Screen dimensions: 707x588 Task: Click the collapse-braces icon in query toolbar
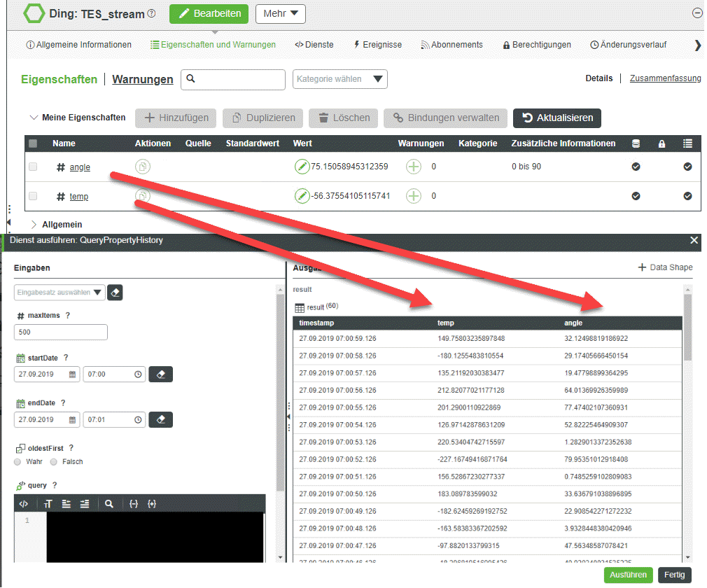(133, 503)
